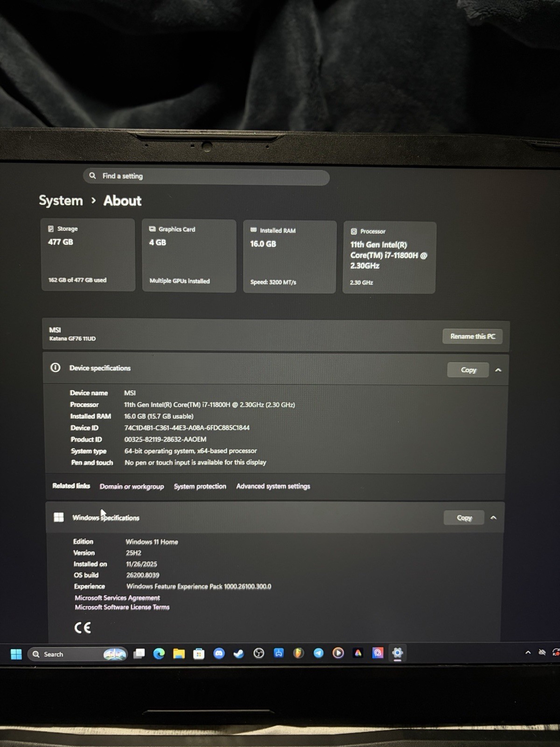Click Speed: 3200 MT/s text
Image resolution: width=560 pixels, height=747 pixels.
[273, 282]
